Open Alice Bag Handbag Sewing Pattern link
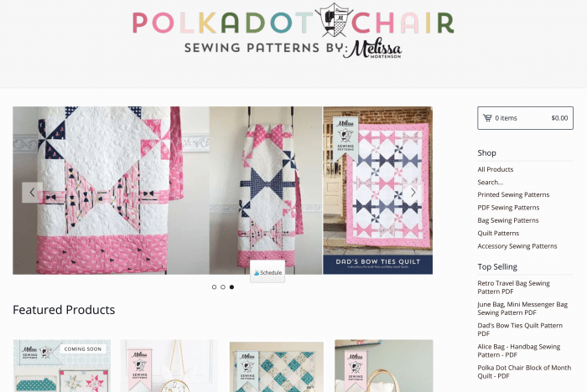Image resolution: width=587 pixels, height=392 pixels. coord(519,350)
